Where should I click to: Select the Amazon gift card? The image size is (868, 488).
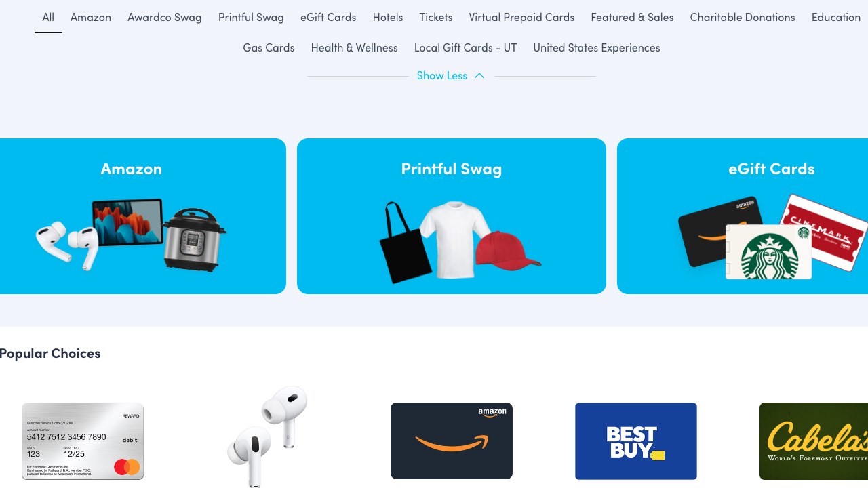point(452,441)
